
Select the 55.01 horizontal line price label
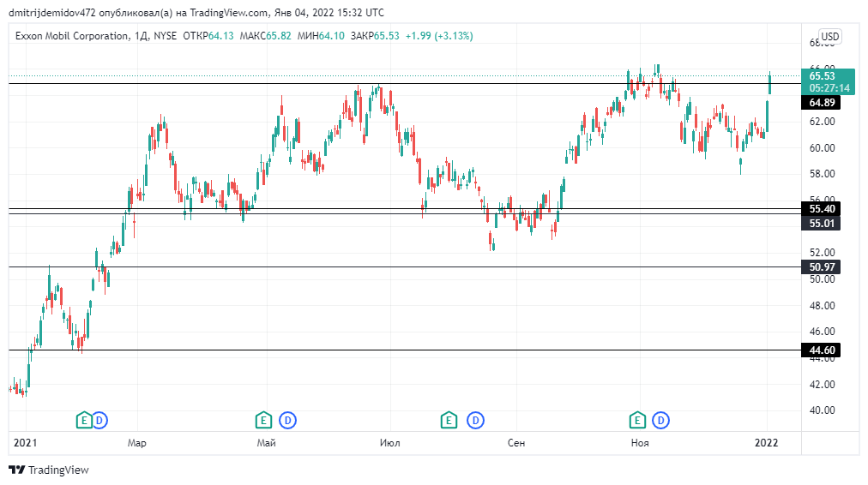tap(822, 223)
